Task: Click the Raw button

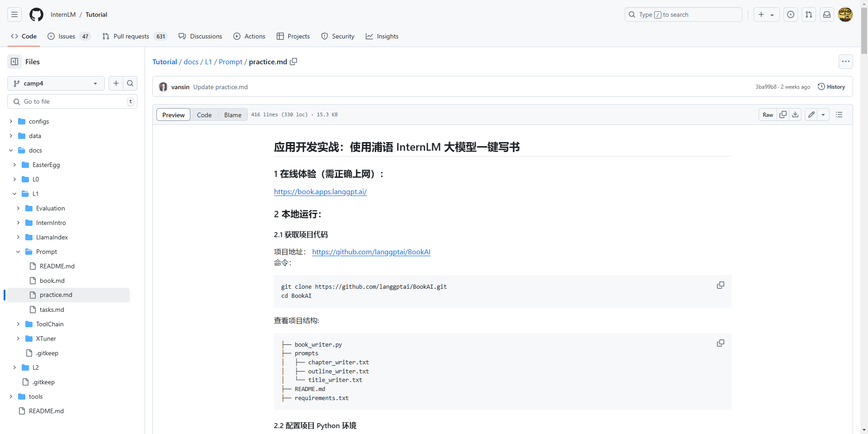Action: coord(768,114)
